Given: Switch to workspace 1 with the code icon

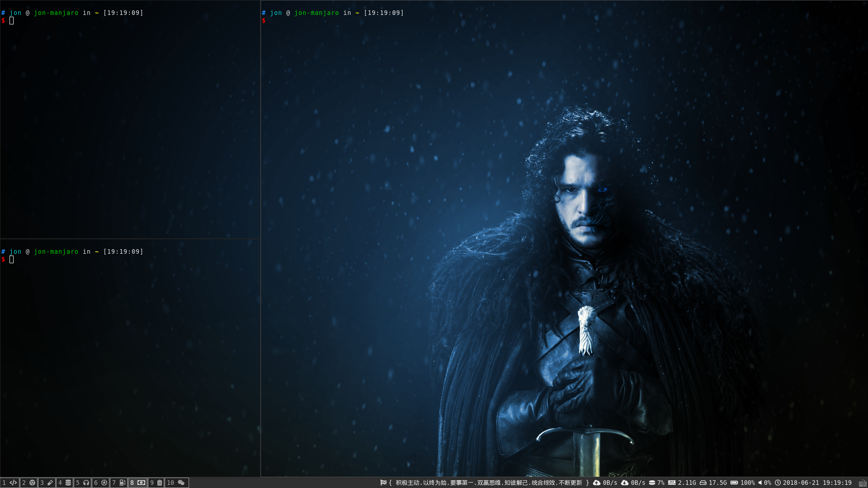Looking at the screenshot, I should (x=9, y=483).
